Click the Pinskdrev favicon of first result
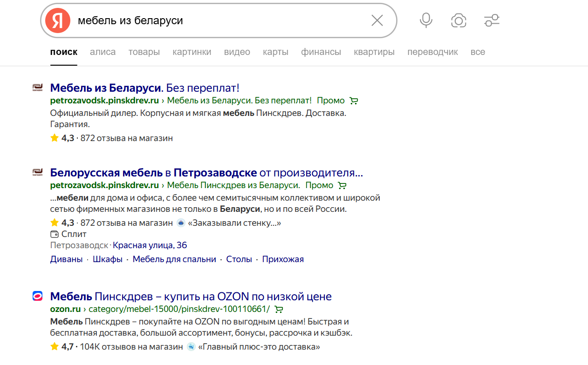This screenshot has width=588, height=365. pyautogui.click(x=37, y=88)
